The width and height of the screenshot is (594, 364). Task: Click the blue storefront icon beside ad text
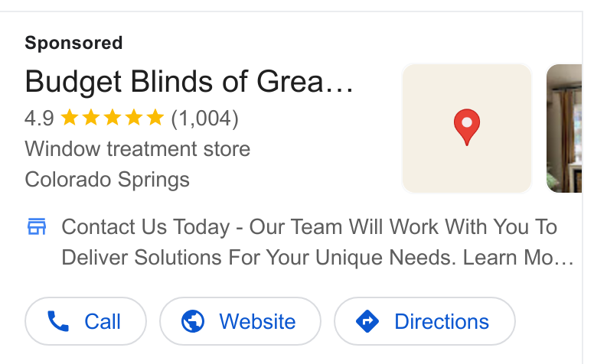[37, 226]
